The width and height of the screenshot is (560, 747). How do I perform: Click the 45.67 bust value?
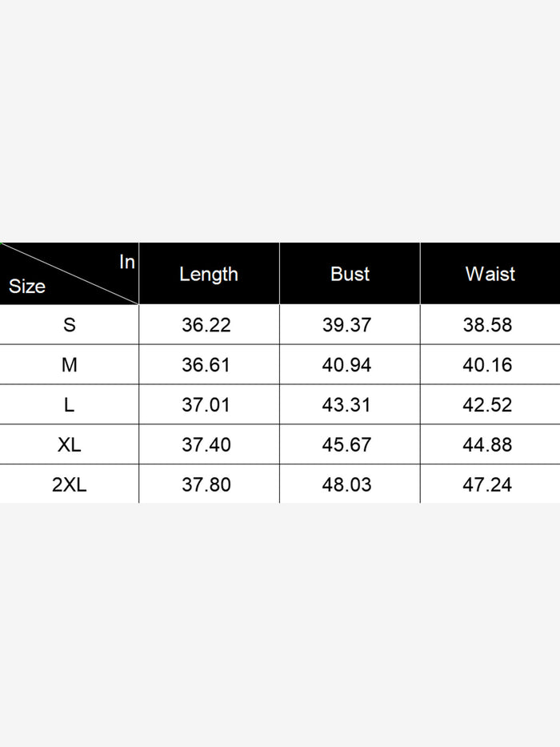point(346,444)
